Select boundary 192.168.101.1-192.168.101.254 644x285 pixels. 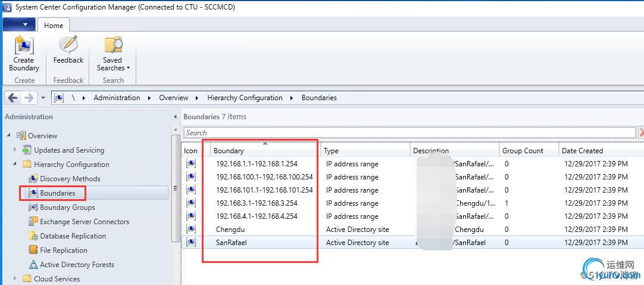pos(264,190)
